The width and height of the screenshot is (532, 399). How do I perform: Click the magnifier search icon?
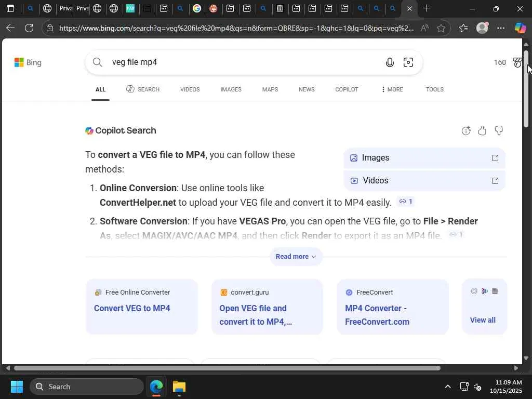[x=97, y=62]
